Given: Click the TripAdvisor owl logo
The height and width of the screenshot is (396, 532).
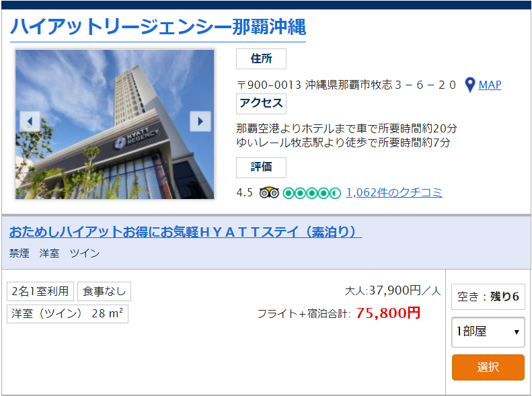Looking at the screenshot, I should coord(269,192).
